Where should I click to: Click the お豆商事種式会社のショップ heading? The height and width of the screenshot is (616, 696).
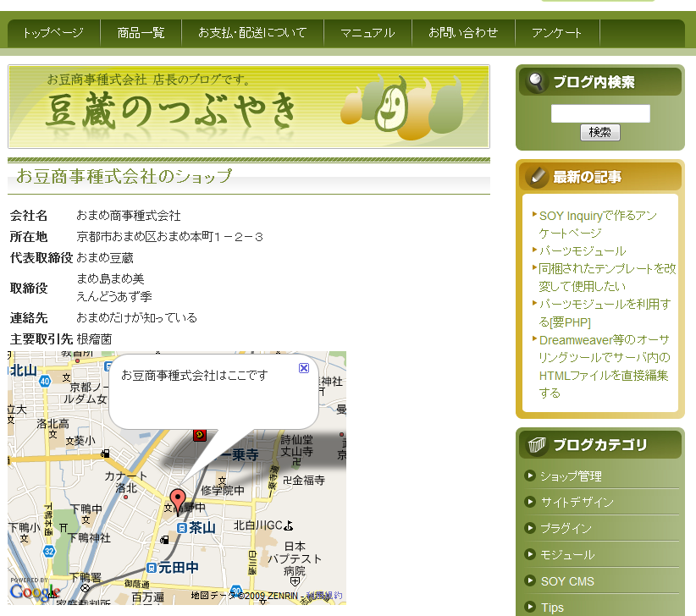(124, 176)
